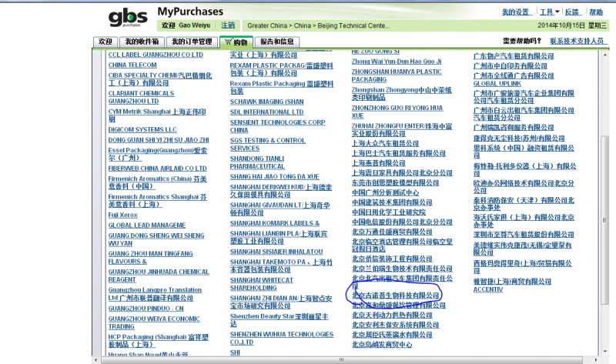
Task: Open 北京岛屿发商贸中心 supplier
Action: [382, 344]
